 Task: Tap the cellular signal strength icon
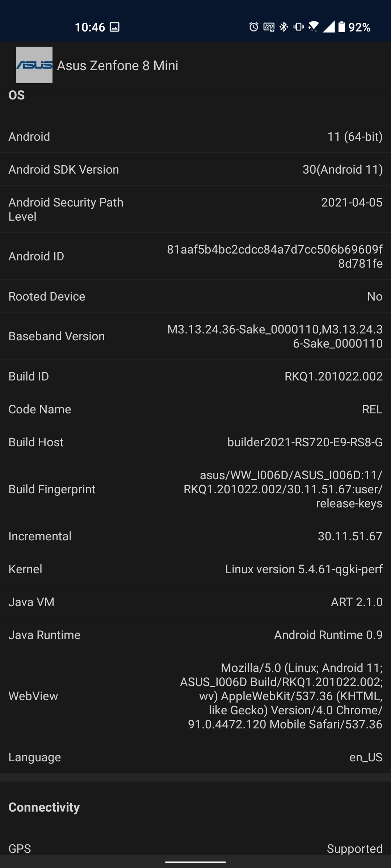(329, 27)
